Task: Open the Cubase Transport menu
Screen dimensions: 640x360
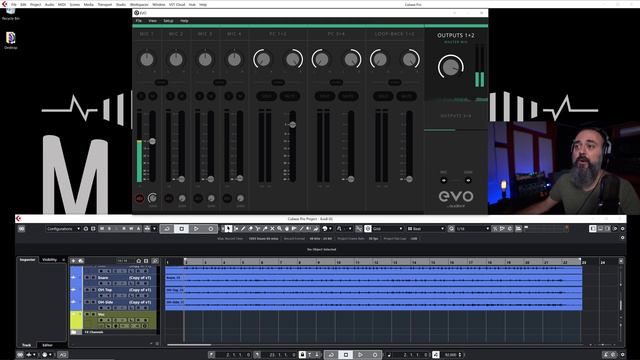Action: pyautogui.click(x=104, y=4)
